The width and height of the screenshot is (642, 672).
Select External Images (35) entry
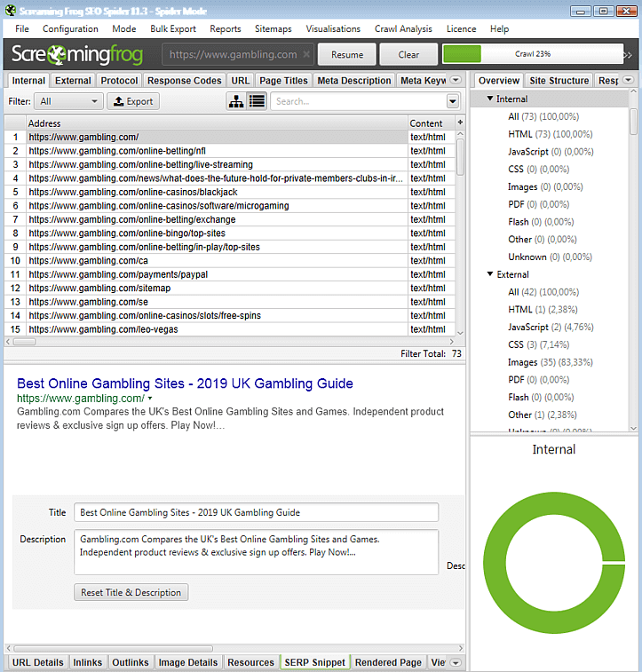pos(551,362)
